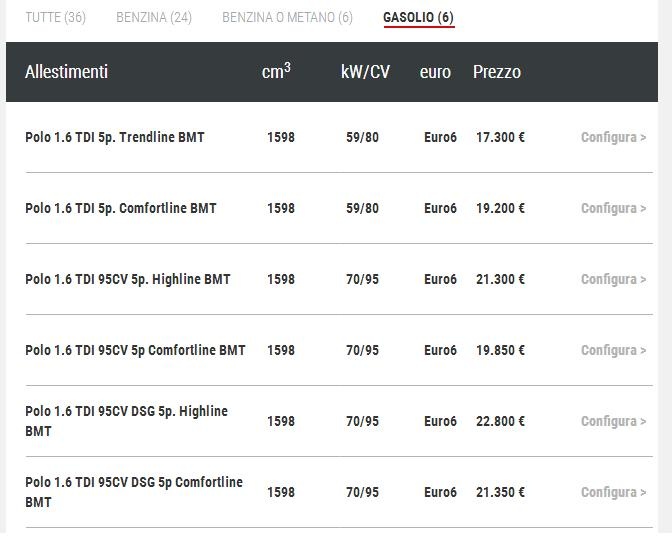Click Euro6 in the 21.350 € row
672x542 pixels.
click(x=441, y=492)
